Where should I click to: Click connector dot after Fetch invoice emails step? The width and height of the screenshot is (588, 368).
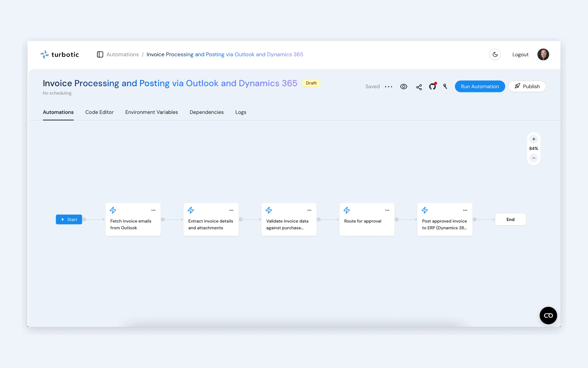(x=163, y=219)
